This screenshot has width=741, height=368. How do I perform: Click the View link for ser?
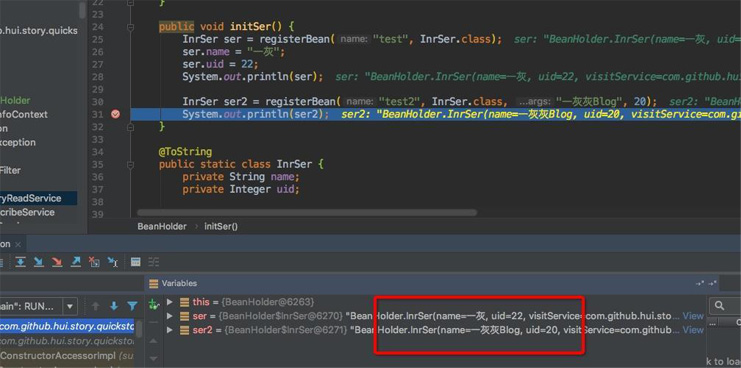[693, 316]
